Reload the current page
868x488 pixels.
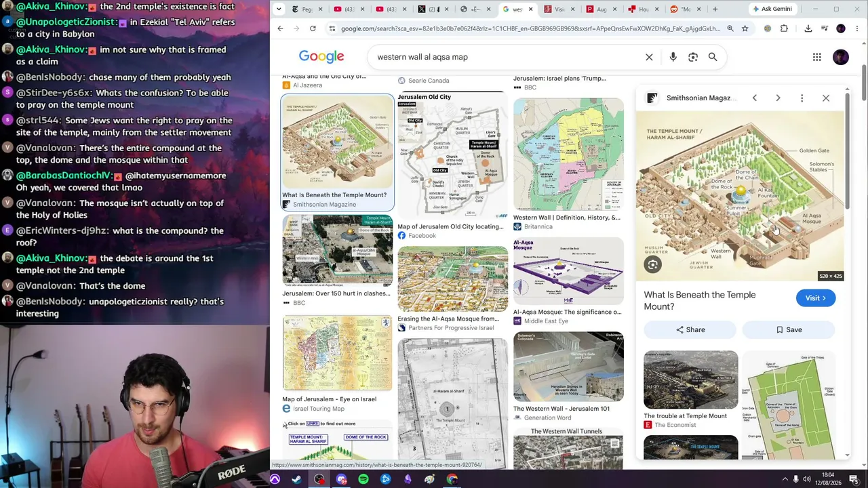pos(313,28)
